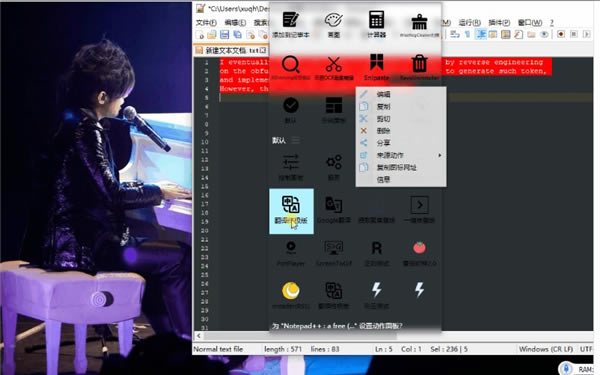Open the 默认 group hamburger menu
Screen dimensions: 600x375
pyautogui.click(x=296, y=140)
